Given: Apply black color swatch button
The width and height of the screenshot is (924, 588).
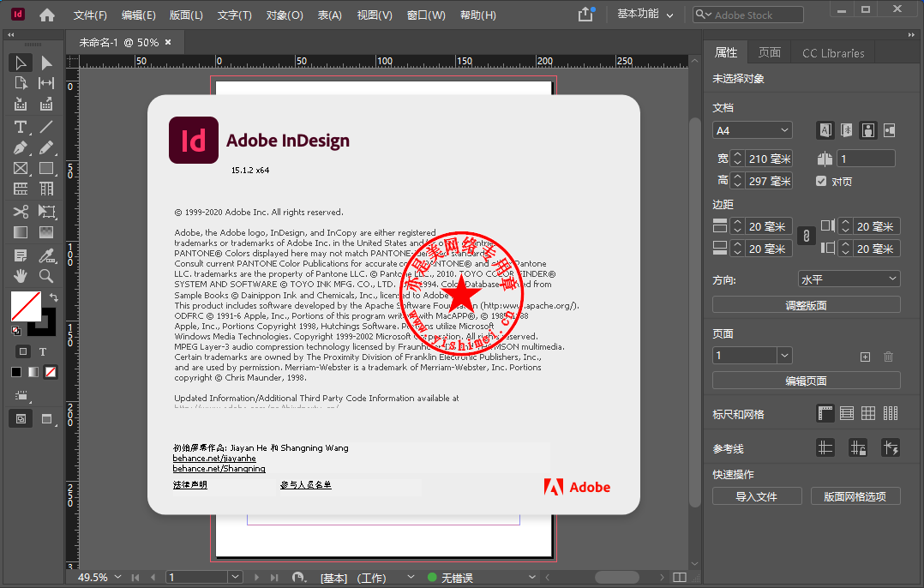Looking at the screenshot, I should point(16,372).
